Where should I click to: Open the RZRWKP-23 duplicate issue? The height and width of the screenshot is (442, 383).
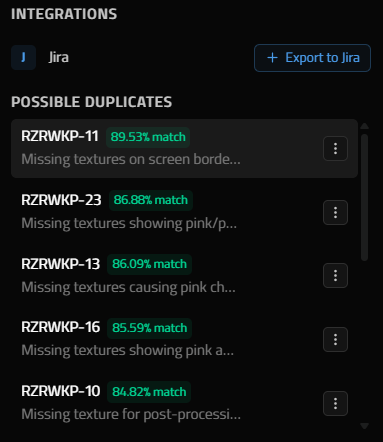point(184,212)
